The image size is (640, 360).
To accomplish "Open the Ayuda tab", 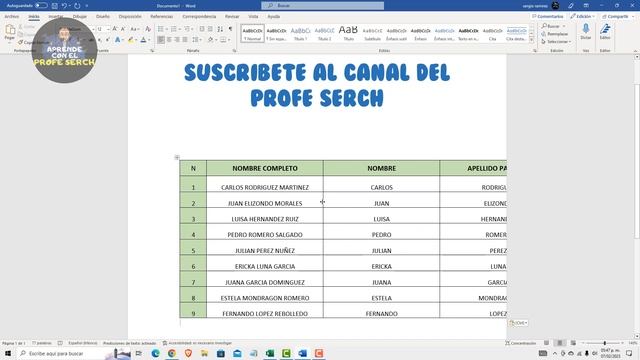I will pos(273,16).
